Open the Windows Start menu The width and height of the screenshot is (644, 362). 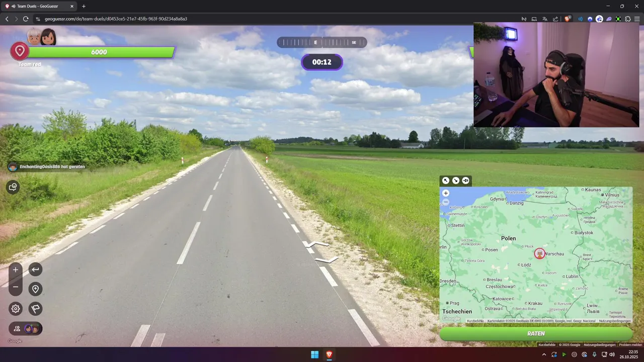click(314, 354)
